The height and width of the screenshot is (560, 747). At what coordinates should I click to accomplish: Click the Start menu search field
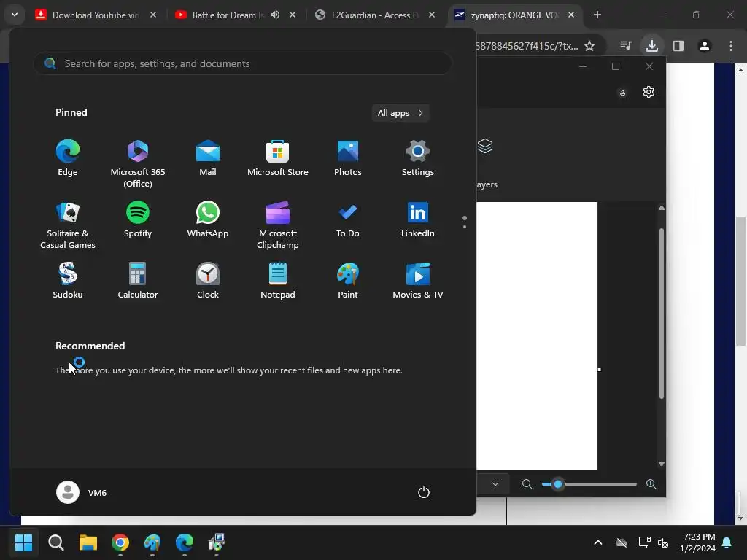tap(243, 63)
